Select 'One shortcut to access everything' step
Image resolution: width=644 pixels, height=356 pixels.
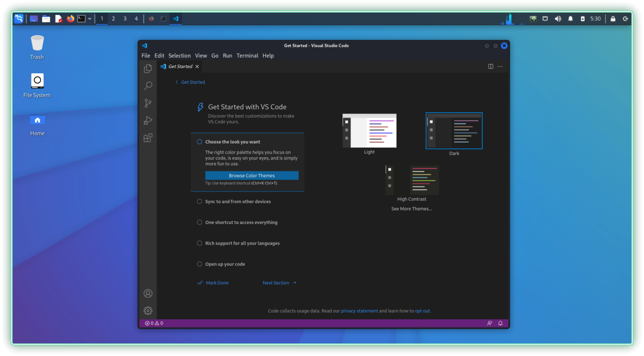pos(241,222)
